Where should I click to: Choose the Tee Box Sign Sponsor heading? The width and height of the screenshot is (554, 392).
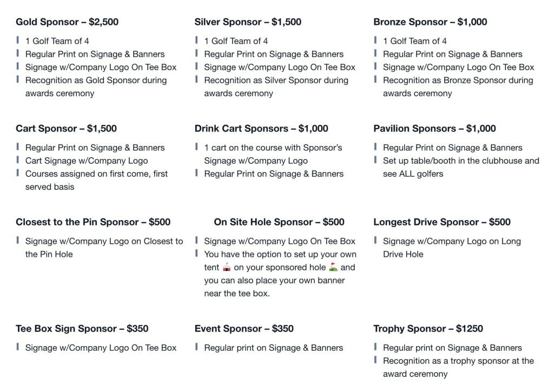[82, 329]
